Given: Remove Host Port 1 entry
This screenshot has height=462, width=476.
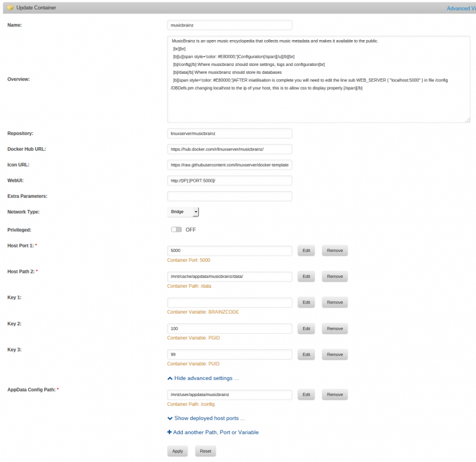Looking at the screenshot, I should coord(335,251).
